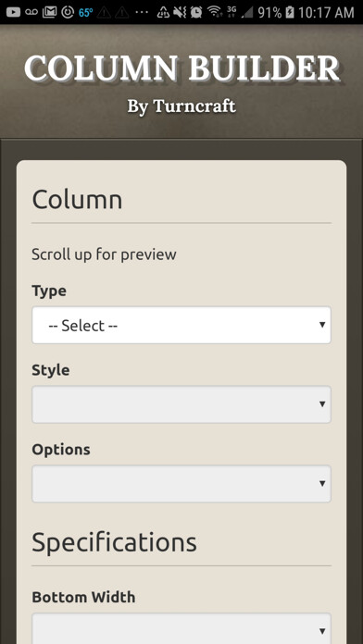Tap the Wi-Fi icon in status bar
This screenshot has width=363, height=644.
tap(215, 12)
